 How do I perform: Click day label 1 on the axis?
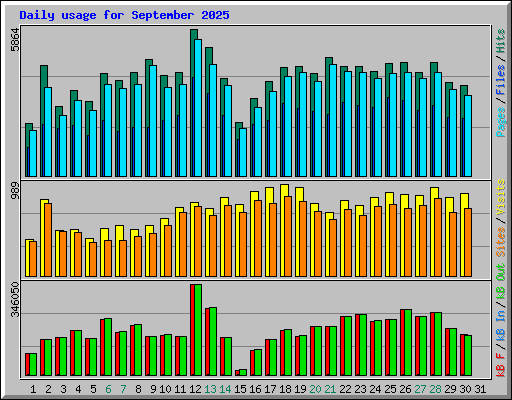(x=33, y=389)
